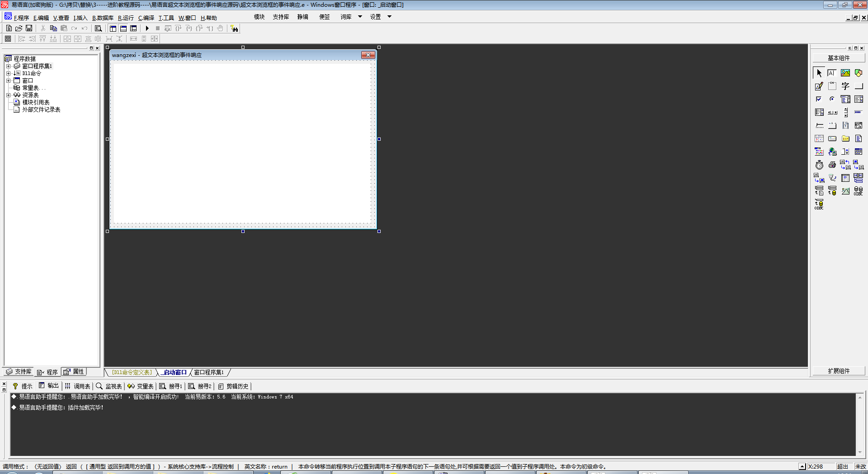Switch to the 窗口程序集1 tab
Image resolution: width=868 pixels, height=474 pixels.
[x=209, y=372]
